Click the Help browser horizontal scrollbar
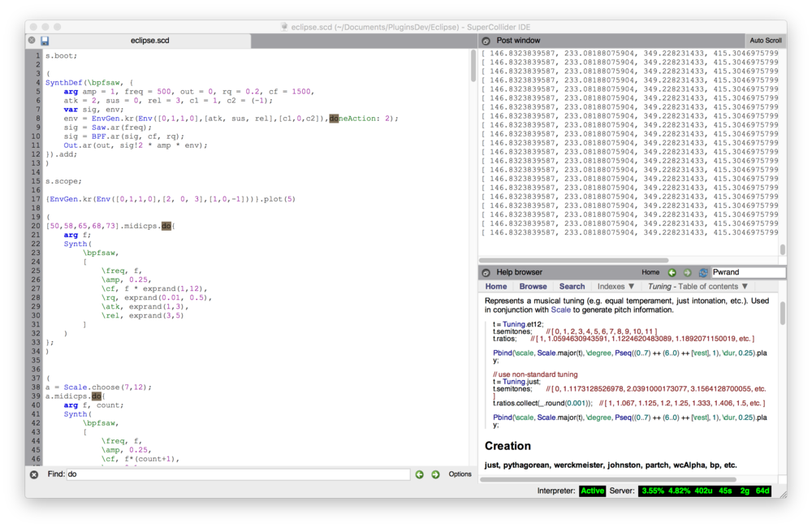 click(608, 479)
